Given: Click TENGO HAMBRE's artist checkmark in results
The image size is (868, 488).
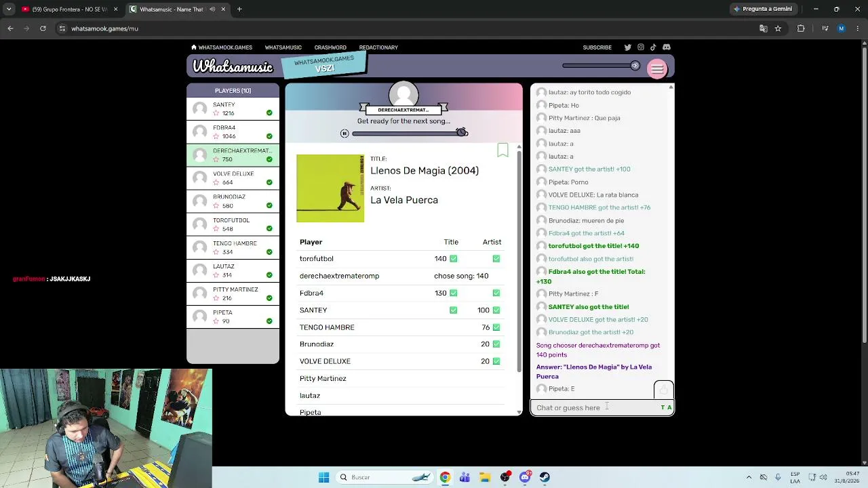Looking at the screenshot, I should point(496,327).
